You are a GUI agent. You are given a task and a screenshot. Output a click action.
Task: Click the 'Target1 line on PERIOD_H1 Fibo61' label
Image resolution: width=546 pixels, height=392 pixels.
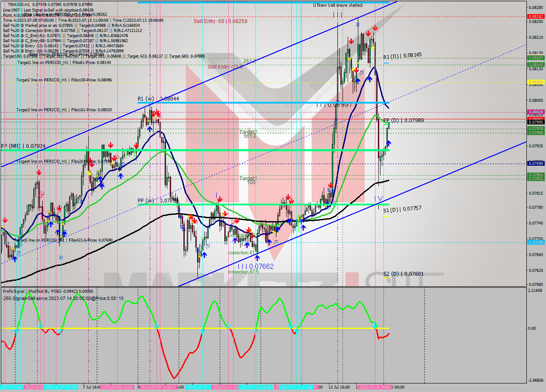pyautogui.click(x=64, y=62)
